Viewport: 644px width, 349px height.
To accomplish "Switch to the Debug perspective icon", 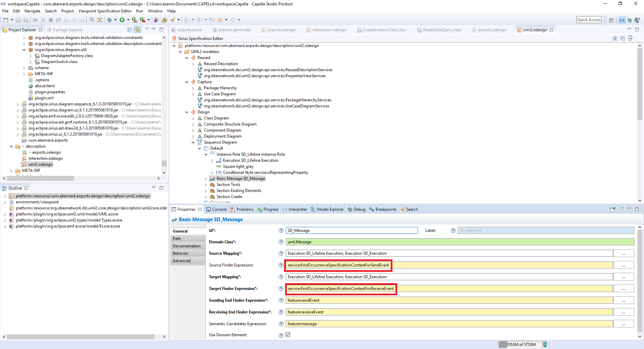I will (x=630, y=20).
